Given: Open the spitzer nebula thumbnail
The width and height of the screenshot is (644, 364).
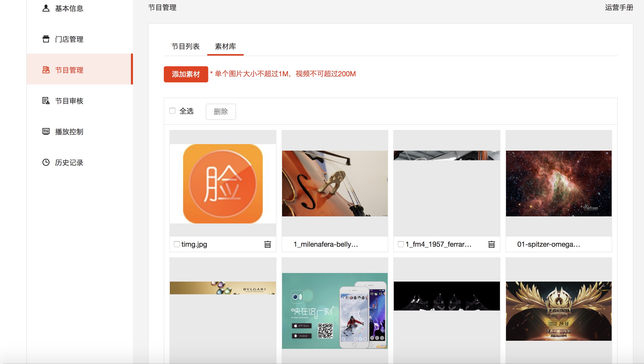Looking at the screenshot, I should [559, 184].
